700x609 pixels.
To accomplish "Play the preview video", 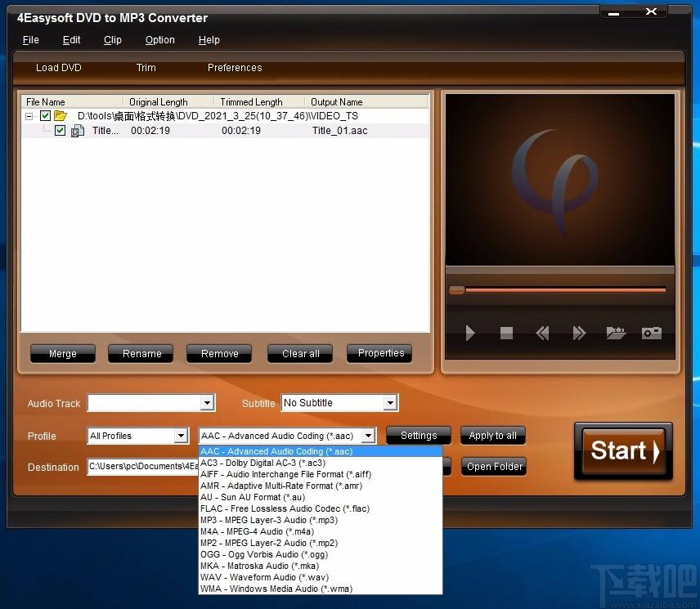I will tap(469, 333).
